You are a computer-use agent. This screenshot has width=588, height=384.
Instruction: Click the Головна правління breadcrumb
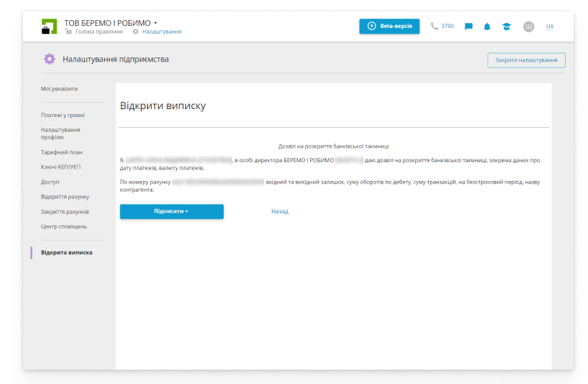point(99,32)
